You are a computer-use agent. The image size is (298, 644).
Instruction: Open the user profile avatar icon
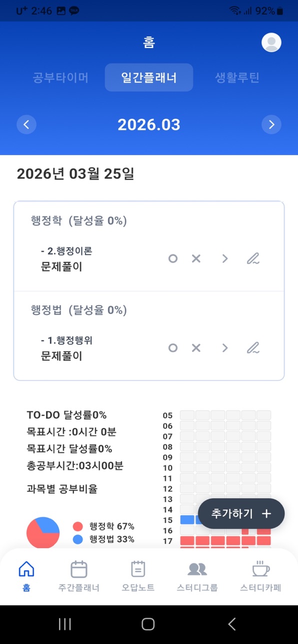coord(271,42)
